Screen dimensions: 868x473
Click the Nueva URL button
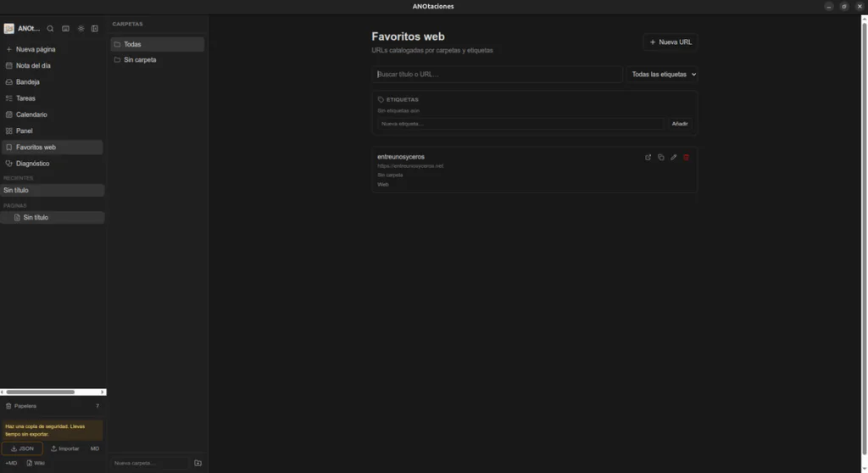[x=670, y=42]
